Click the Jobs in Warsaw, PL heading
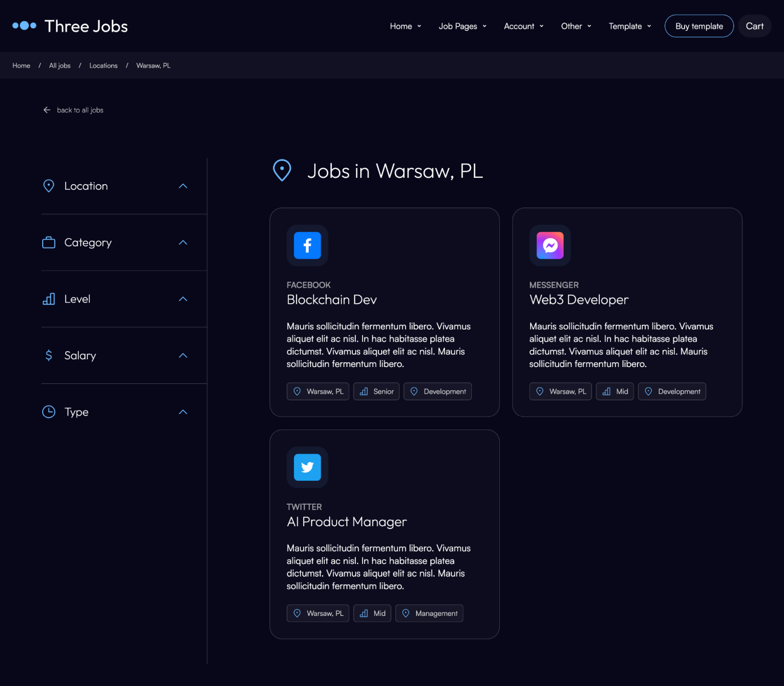 [395, 171]
